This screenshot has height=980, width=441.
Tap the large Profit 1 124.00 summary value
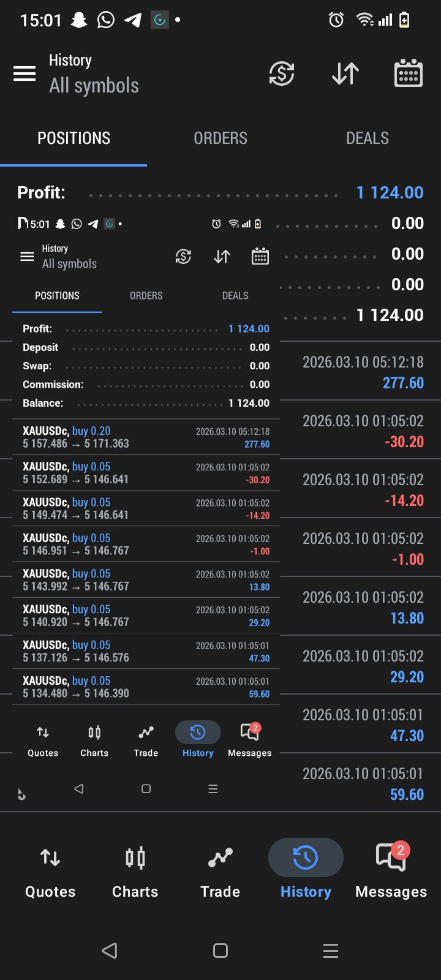390,193
